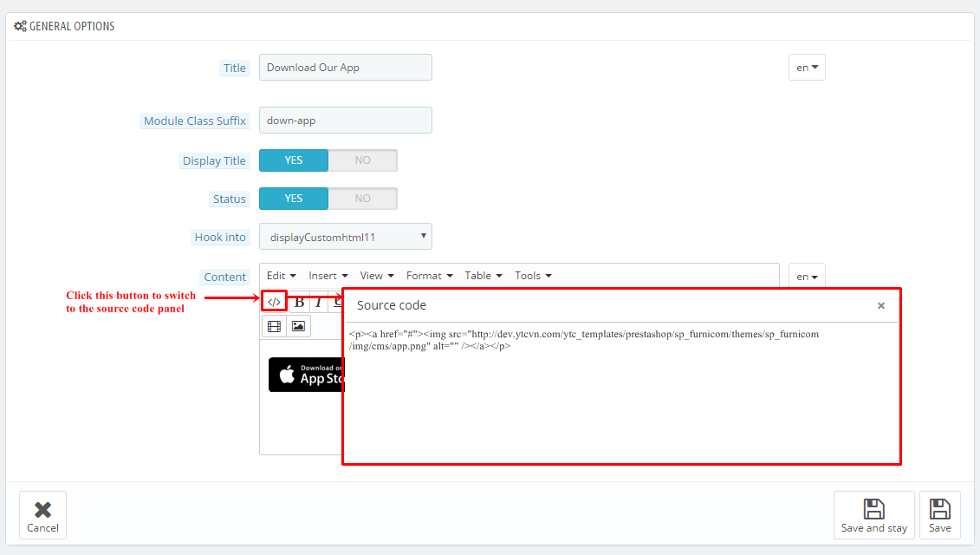Set Display Title to YES

point(293,160)
